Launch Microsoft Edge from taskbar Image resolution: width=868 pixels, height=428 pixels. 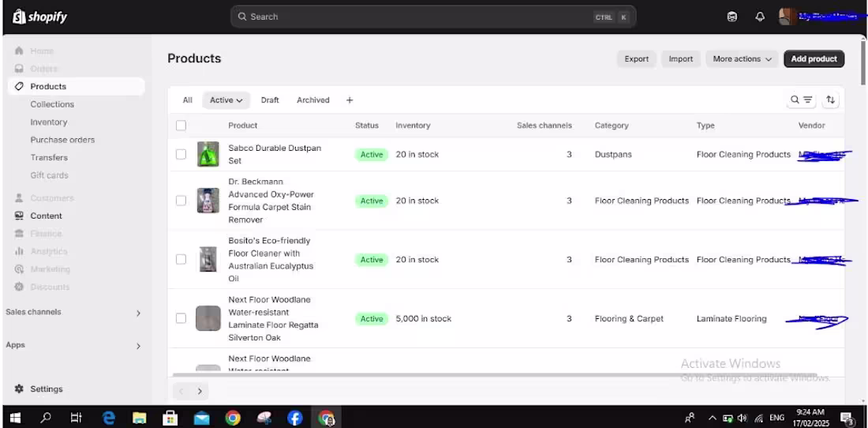point(108,418)
